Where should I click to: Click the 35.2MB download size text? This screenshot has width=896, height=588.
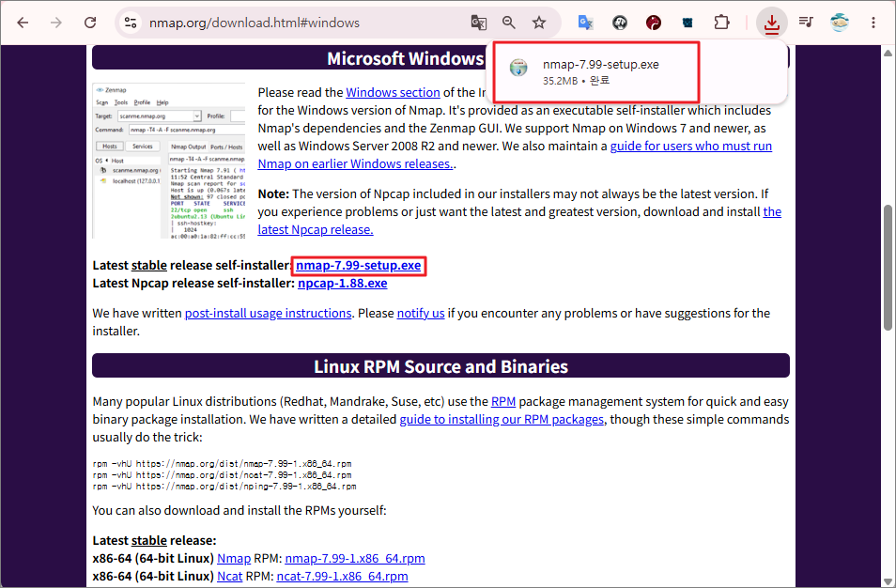point(560,81)
